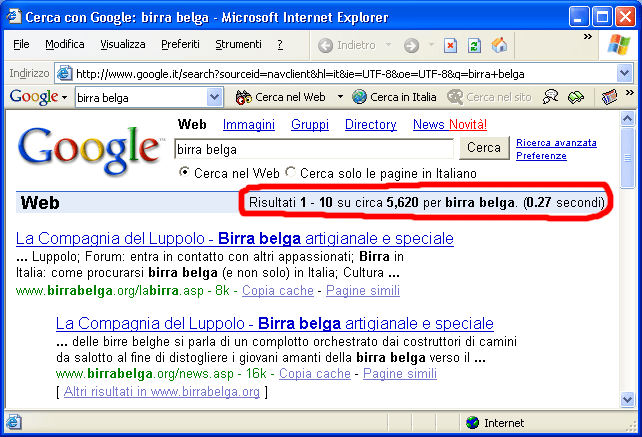Open the Modifica menu
The image size is (642, 437).
65,44
